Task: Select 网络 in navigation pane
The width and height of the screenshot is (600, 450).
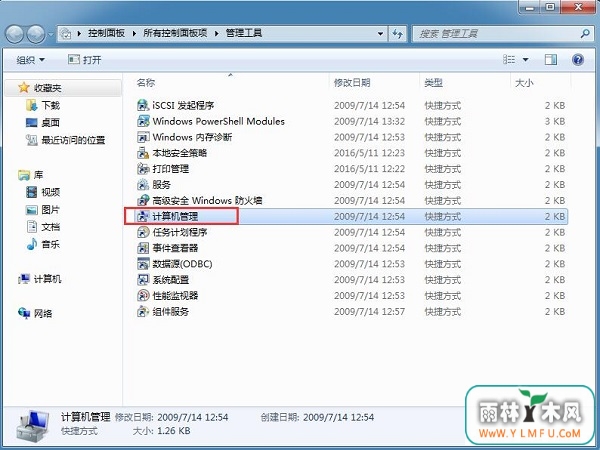Action: click(x=35, y=314)
